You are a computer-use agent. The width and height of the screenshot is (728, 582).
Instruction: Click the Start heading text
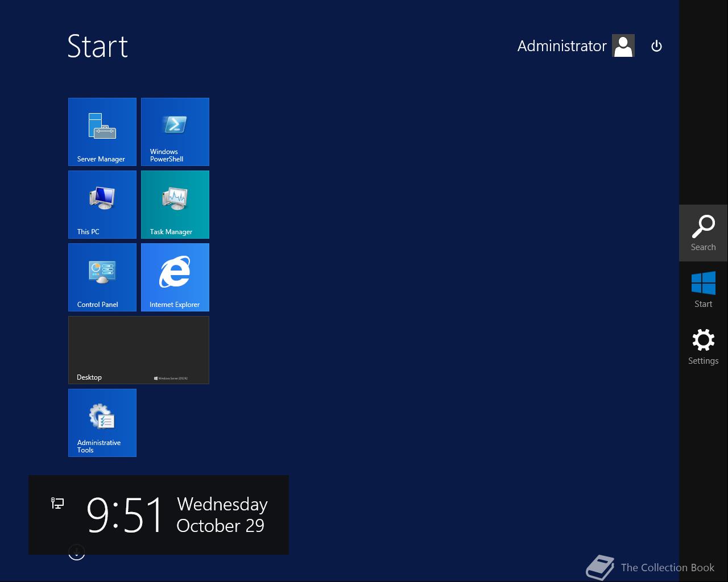[x=98, y=46]
